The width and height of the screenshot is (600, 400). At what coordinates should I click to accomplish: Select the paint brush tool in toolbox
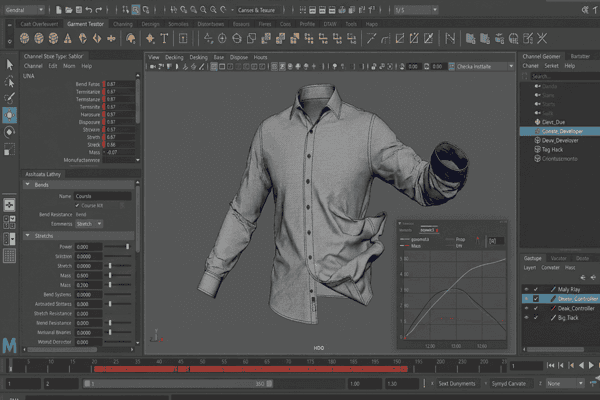10,98
